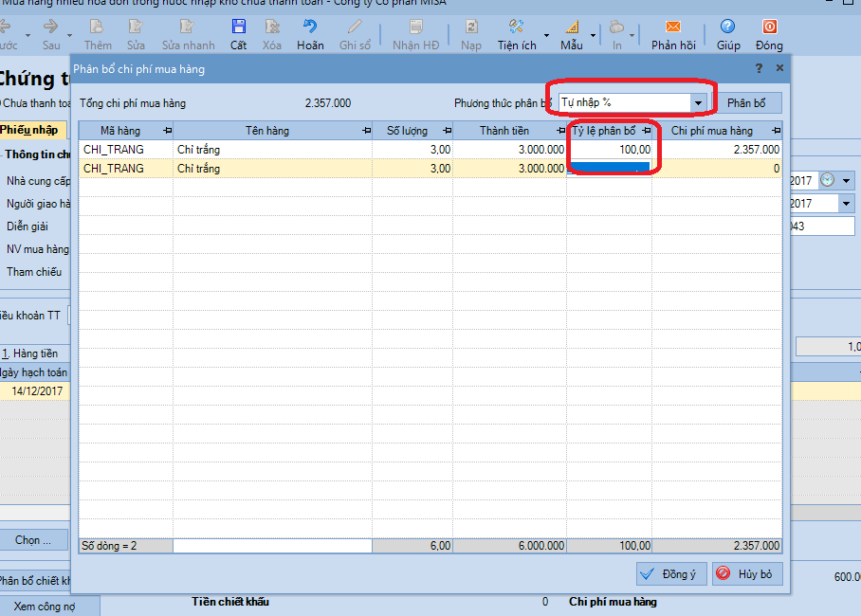
Task: Click the Sửa (edit) toolbar icon
Action: 135,27
